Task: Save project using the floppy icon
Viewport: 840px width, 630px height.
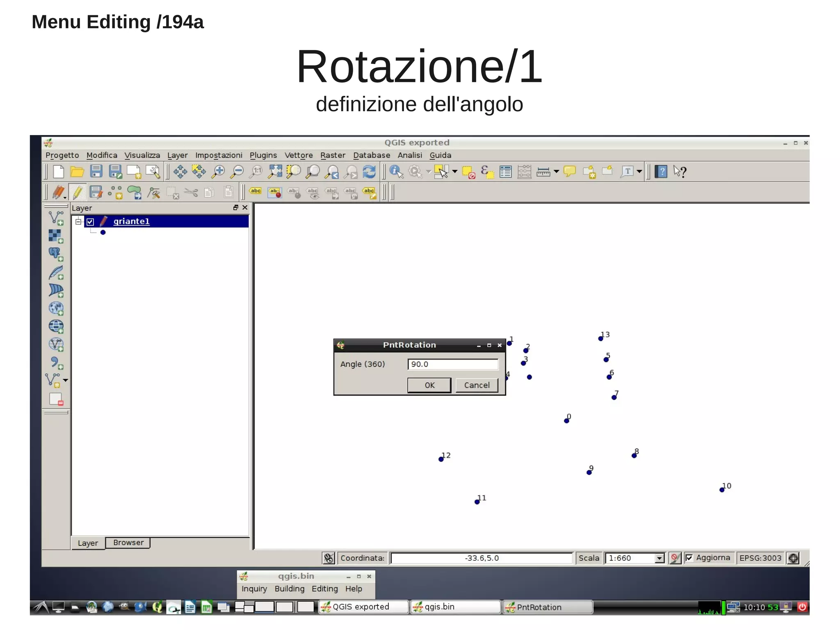Action: [96, 171]
